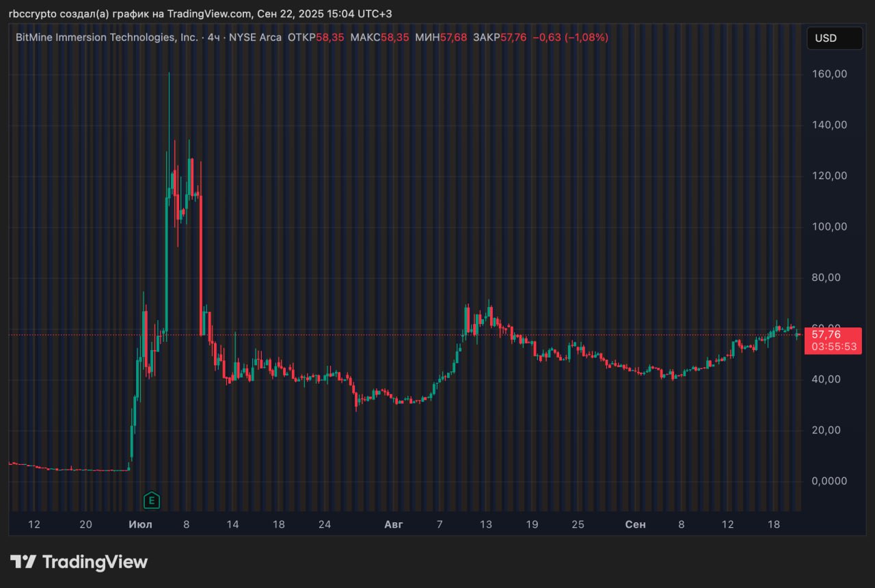
Task: Click the 19 date label on time axis
Action: [x=532, y=524]
